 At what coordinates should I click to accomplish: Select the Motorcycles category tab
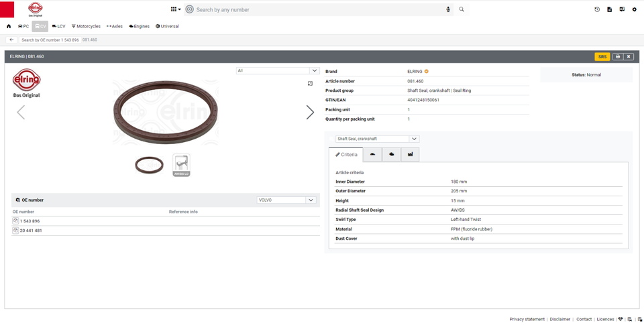[86, 26]
